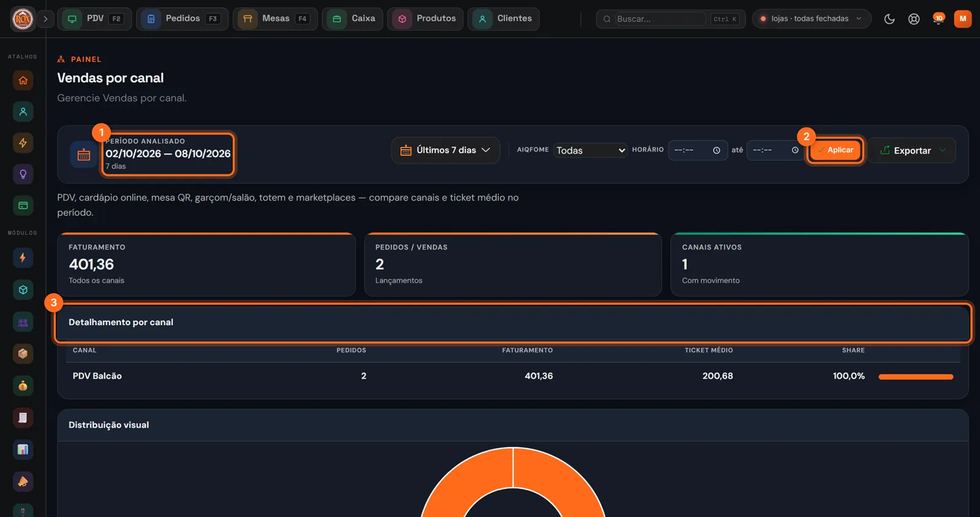Open notifications bell with badge 10
The height and width of the screenshot is (517, 980).
coord(938,19)
